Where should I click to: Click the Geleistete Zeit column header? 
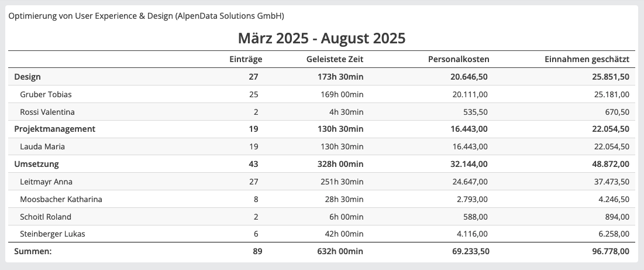tap(335, 59)
